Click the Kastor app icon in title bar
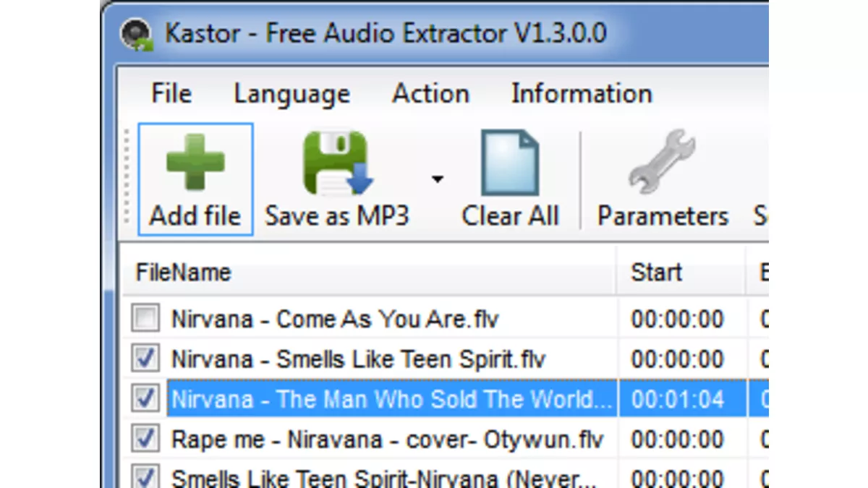868x488 pixels. pos(136,34)
